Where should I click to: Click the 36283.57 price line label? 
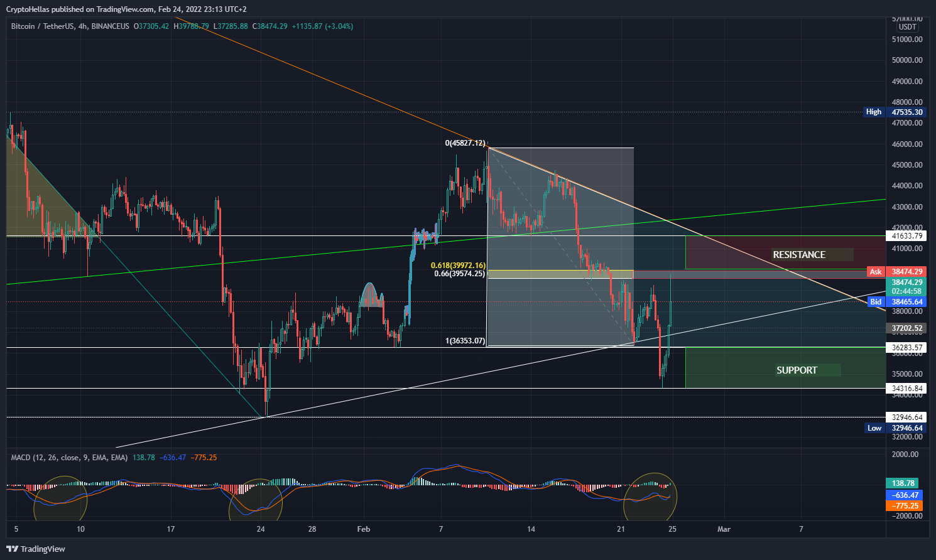click(x=907, y=348)
